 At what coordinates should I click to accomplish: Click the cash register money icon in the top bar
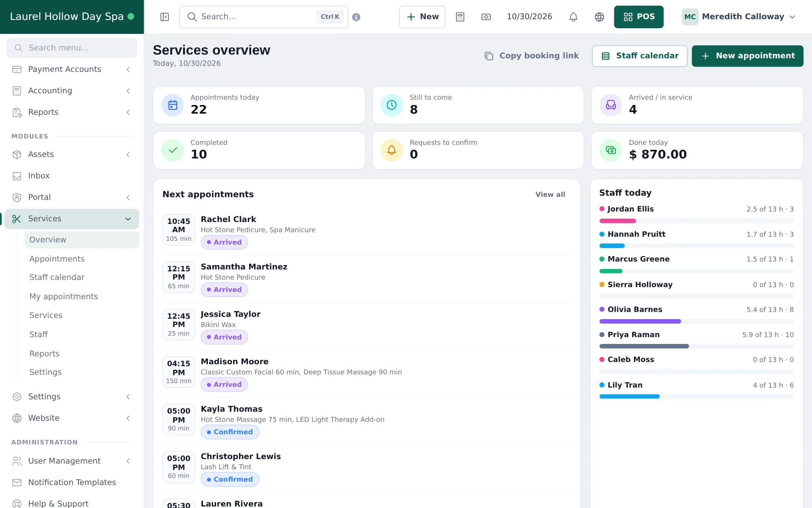[x=486, y=17]
